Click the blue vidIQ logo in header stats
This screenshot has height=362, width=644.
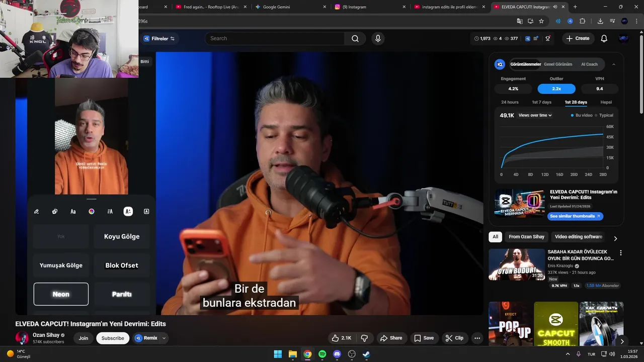coord(527,39)
